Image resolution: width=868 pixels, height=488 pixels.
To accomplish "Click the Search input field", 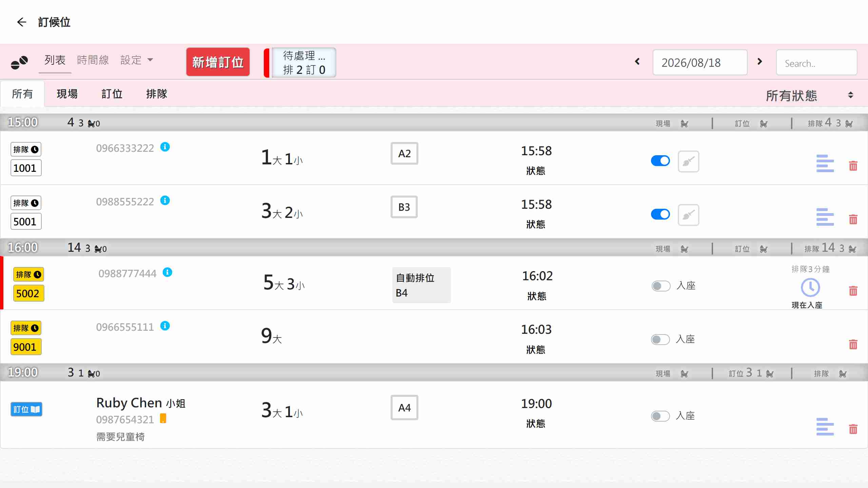I will (x=816, y=63).
